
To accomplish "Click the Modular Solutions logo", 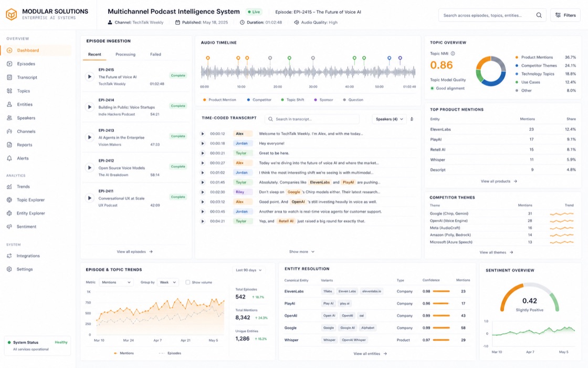I will point(11,15).
